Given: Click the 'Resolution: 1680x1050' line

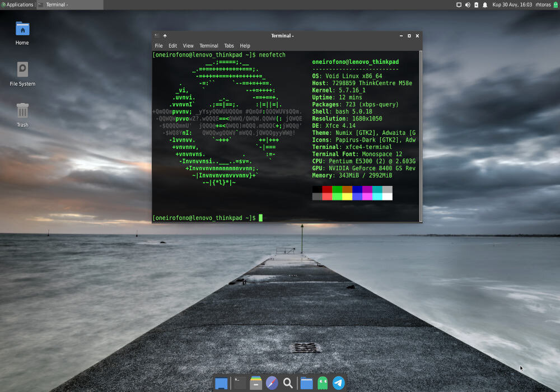Looking at the screenshot, I should (347, 119).
